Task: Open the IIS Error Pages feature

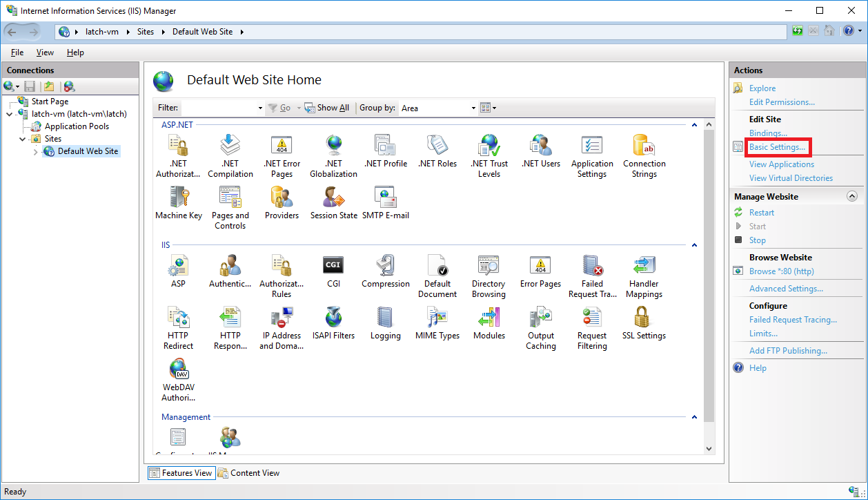Action: pyautogui.click(x=540, y=271)
